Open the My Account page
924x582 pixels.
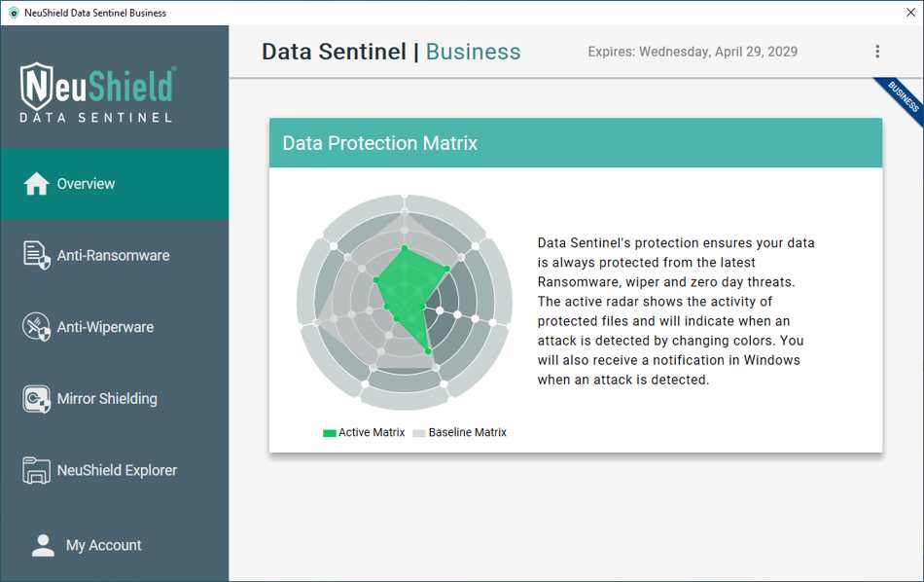[103, 545]
